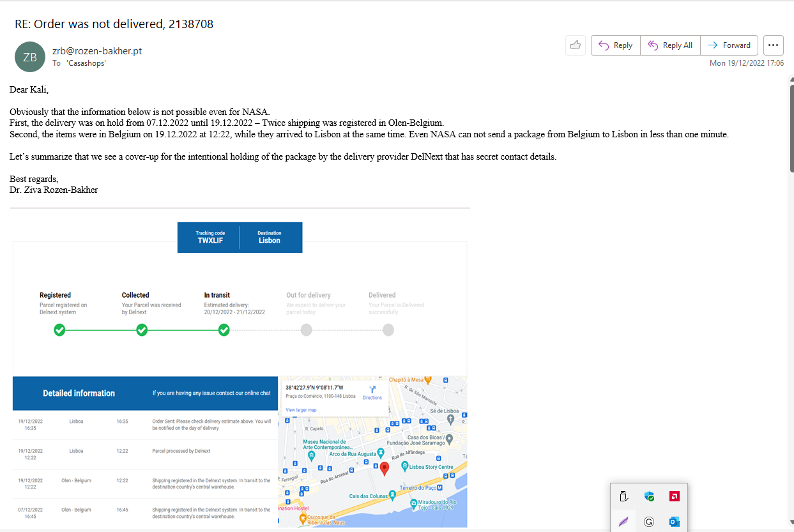Open the AMD software tray icon
The width and height of the screenshot is (794, 532).
click(x=674, y=496)
